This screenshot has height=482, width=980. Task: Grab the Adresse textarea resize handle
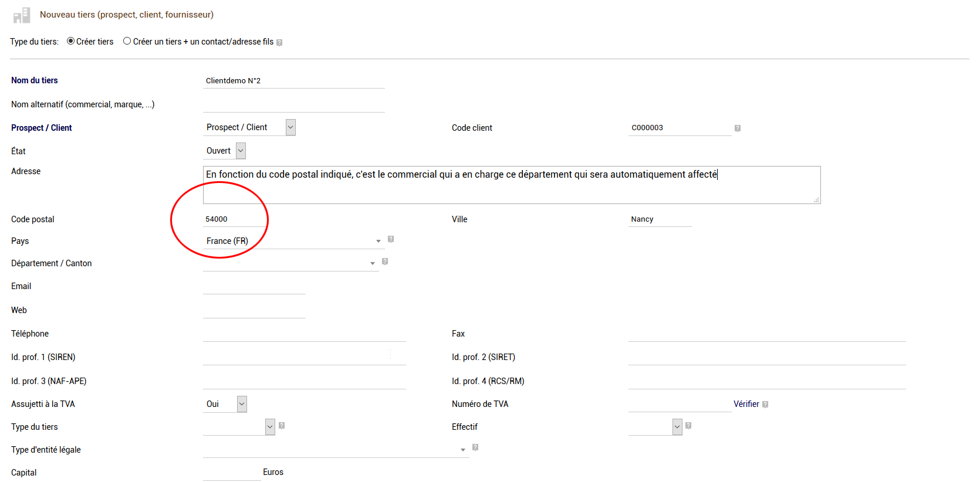(x=816, y=200)
